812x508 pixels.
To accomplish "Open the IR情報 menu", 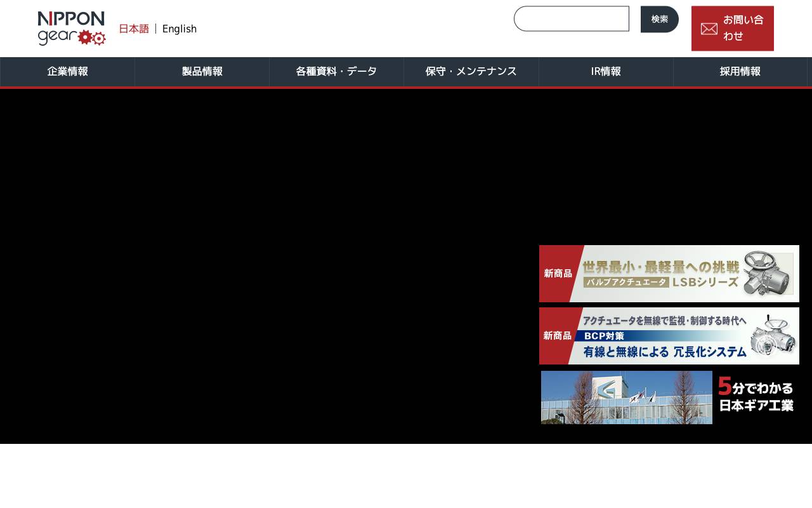I will 605,72.
